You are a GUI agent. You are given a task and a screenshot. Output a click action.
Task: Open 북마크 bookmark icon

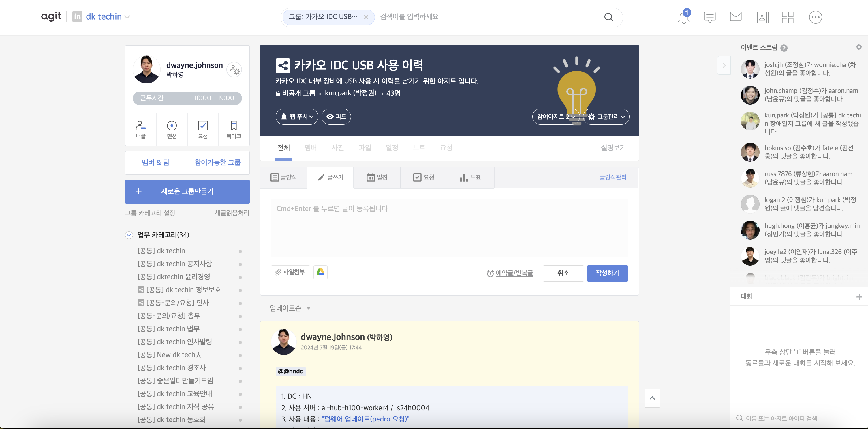coord(234,129)
